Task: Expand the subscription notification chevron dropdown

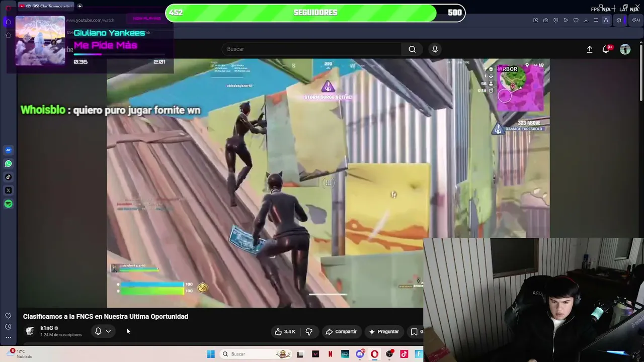Action: [108, 331]
